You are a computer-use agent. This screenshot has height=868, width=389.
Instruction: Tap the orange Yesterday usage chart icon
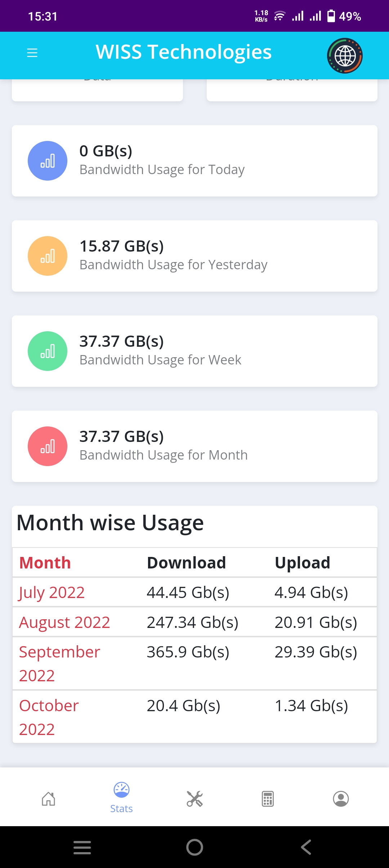pos(48,256)
